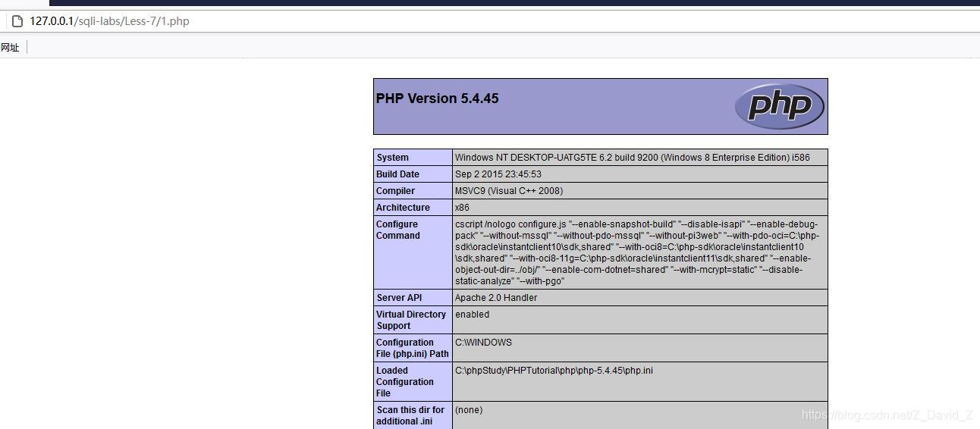Click the System row label
The height and width of the screenshot is (429, 980).
click(x=413, y=158)
